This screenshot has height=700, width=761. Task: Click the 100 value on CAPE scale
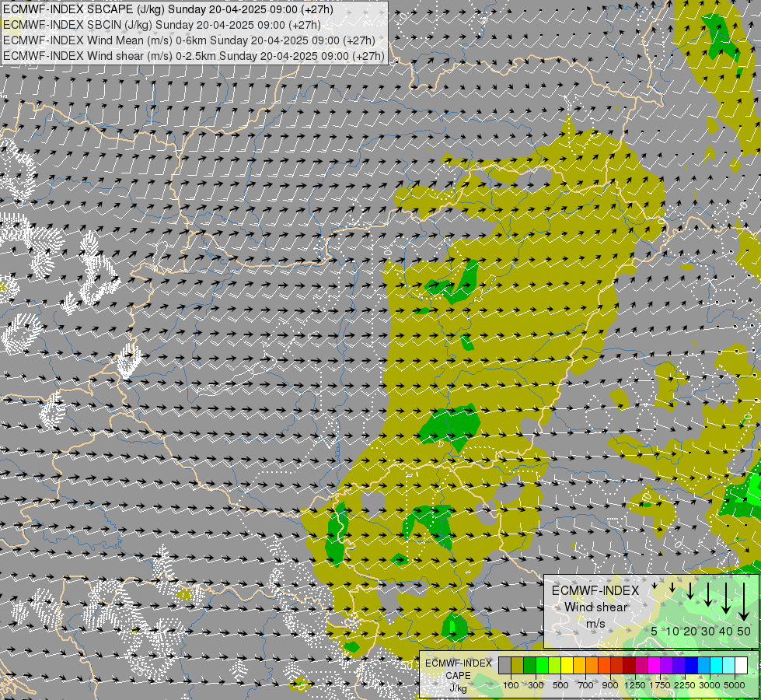click(511, 685)
